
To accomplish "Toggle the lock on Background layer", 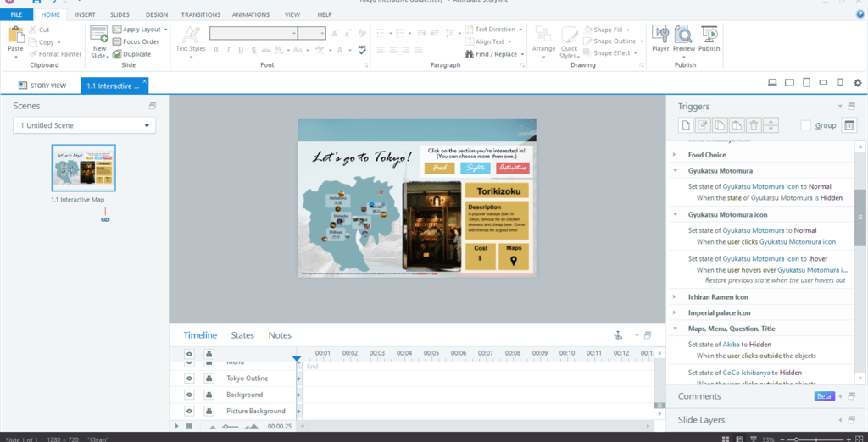I will (x=209, y=395).
